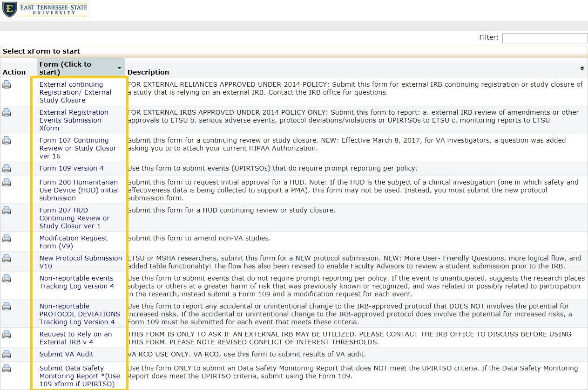588x390 pixels.
Task: Open the Form 109 version 4 link
Action: click(x=71, y=168)
